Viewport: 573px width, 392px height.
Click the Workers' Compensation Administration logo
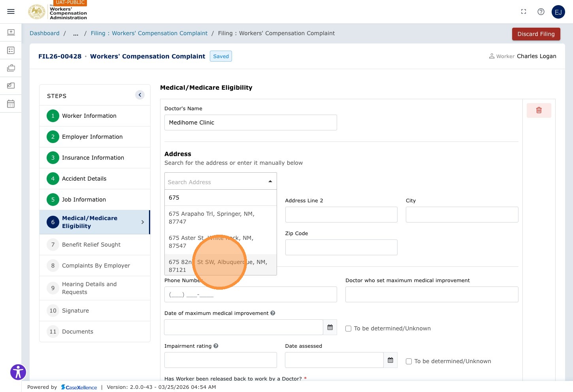[57, 12]
